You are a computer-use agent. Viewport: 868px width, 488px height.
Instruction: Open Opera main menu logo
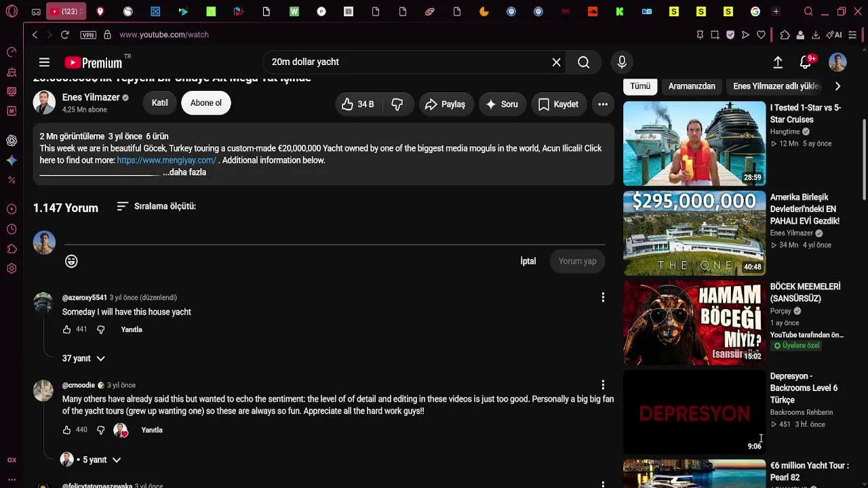(12, 12)
